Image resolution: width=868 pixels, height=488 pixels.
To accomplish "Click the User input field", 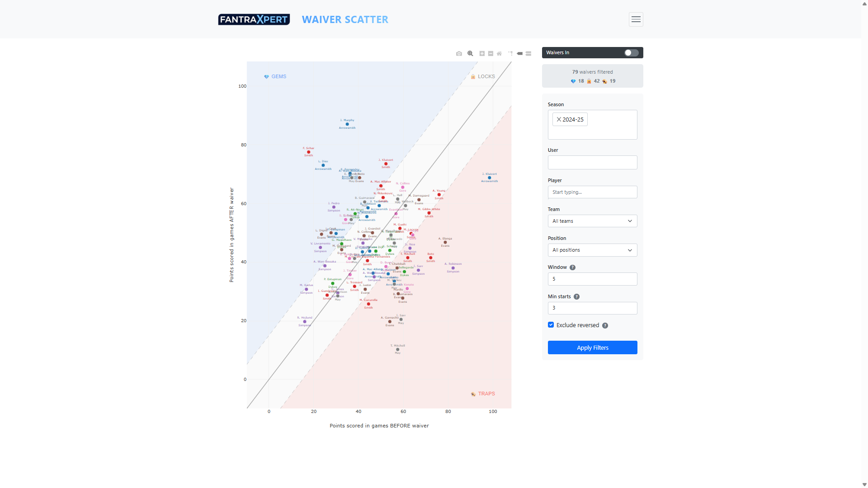I will (592, 163).
